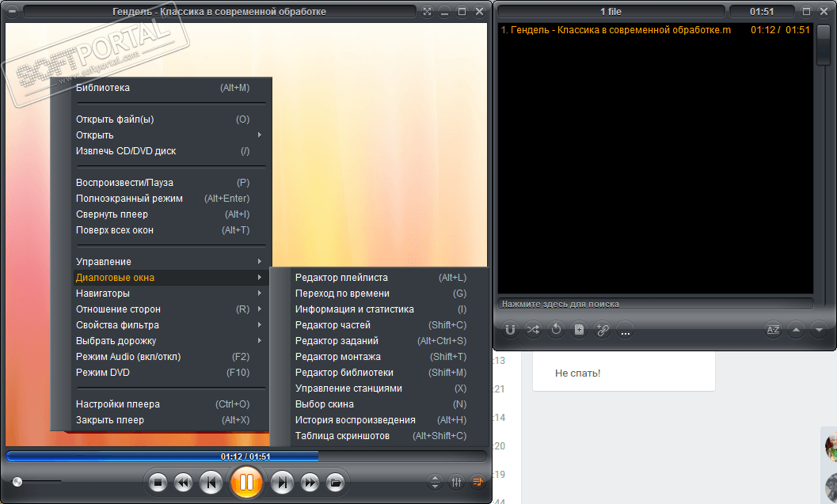The image size is (837, 504).
Task: Open Библиотека from the menu
Action: 163,88
